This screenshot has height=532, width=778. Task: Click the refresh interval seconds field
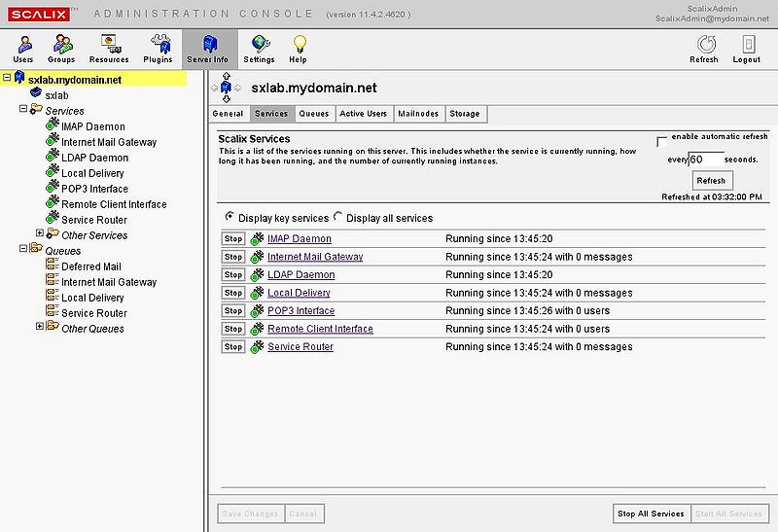point(706,159)
